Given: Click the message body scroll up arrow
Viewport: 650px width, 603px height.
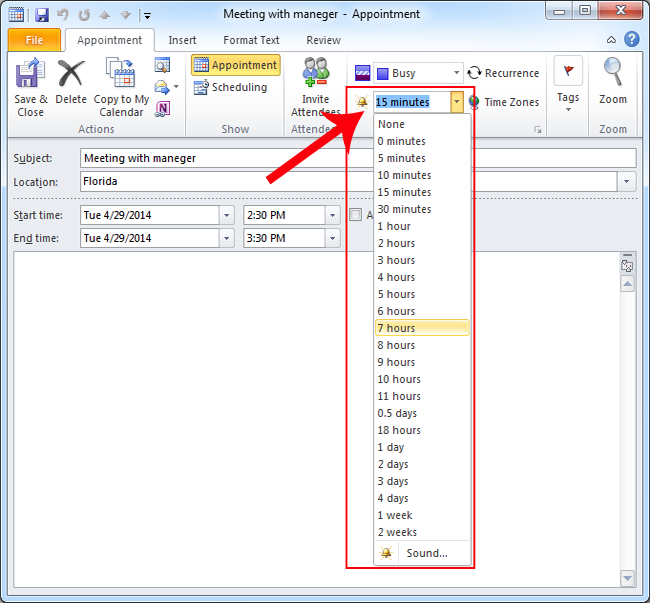Looking at the screenshot, I should tap(627, 284).
